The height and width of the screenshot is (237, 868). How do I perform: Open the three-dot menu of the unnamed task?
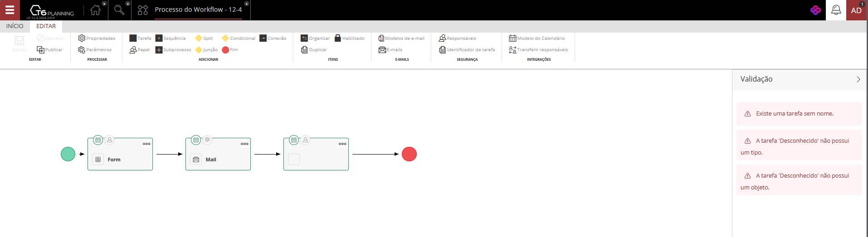342,144
